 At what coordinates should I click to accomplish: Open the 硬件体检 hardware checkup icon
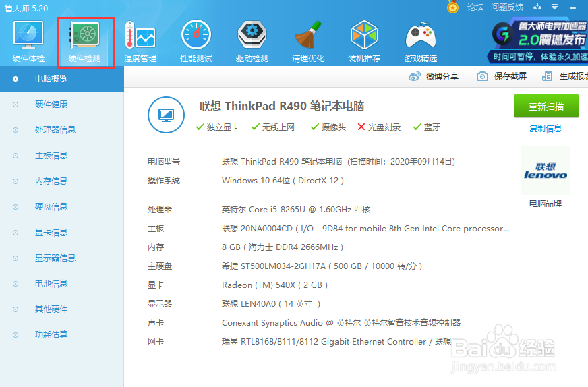28,41
